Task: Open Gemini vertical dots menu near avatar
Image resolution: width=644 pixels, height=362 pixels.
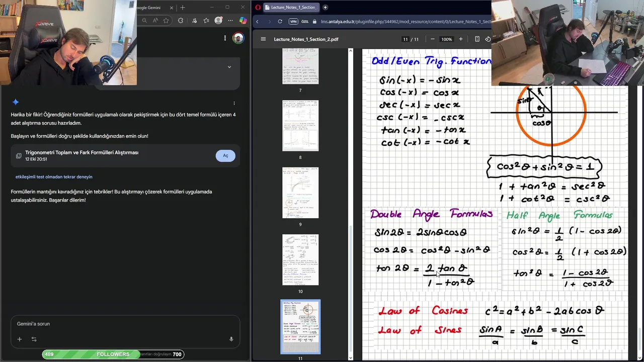Action: pyautogui.click(x=225, y=38)
